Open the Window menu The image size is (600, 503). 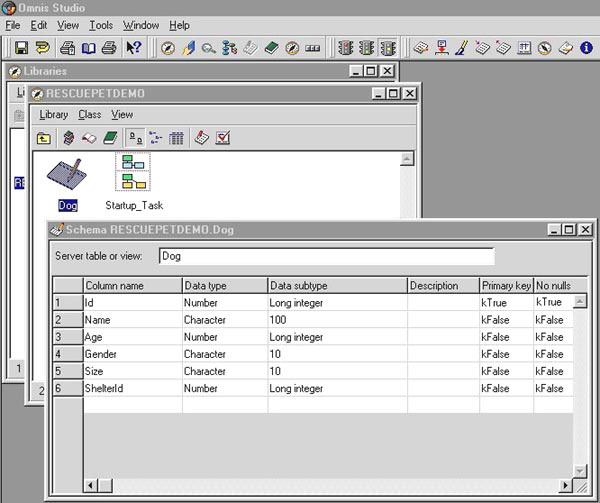141,26
